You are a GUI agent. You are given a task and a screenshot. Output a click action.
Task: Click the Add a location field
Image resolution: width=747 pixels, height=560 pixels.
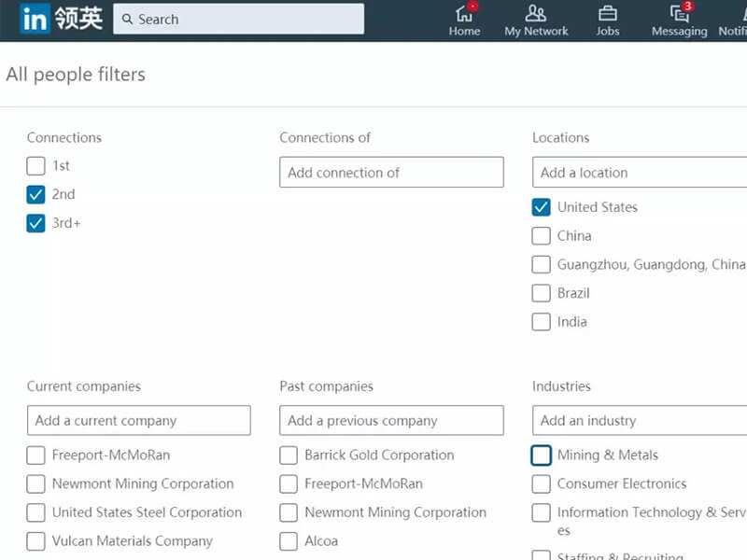(x=640, y=172)
